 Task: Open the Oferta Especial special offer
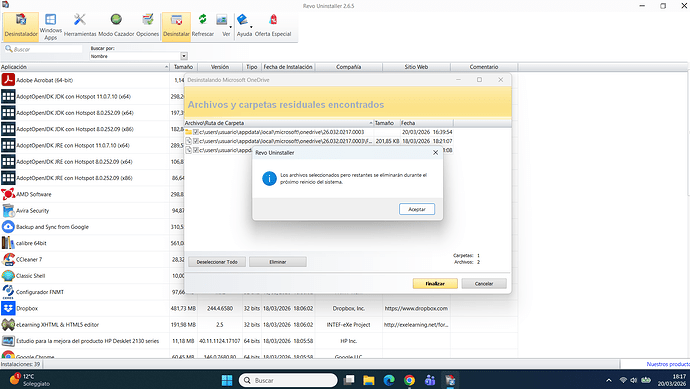pos(273,26)
